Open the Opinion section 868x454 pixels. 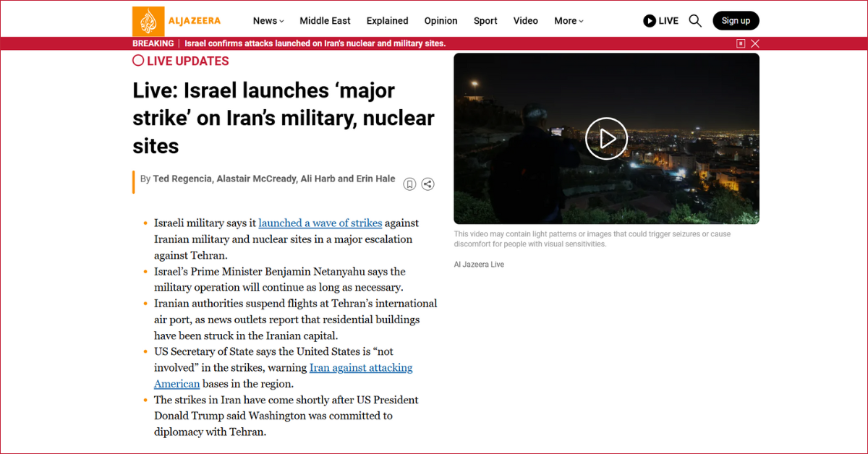441,21
